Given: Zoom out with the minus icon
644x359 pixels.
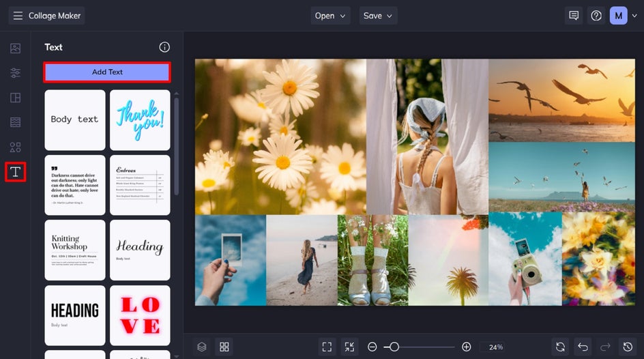Looking at the screenshot, I should click(x=372, y=347).
